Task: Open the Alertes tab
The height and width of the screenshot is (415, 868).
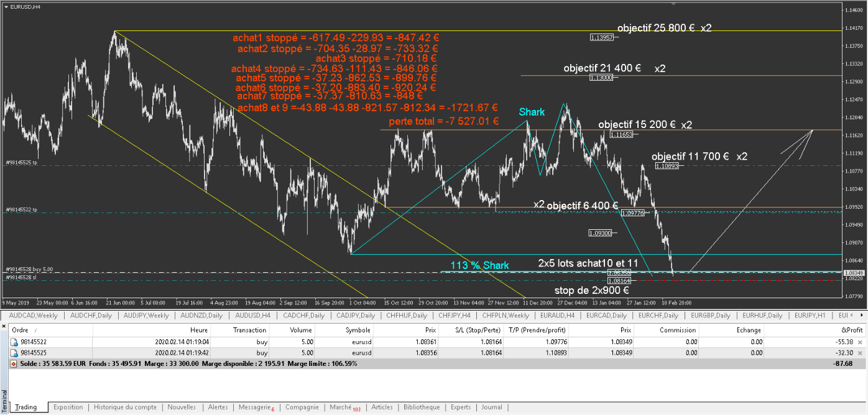Action: (x=218, y=407)
